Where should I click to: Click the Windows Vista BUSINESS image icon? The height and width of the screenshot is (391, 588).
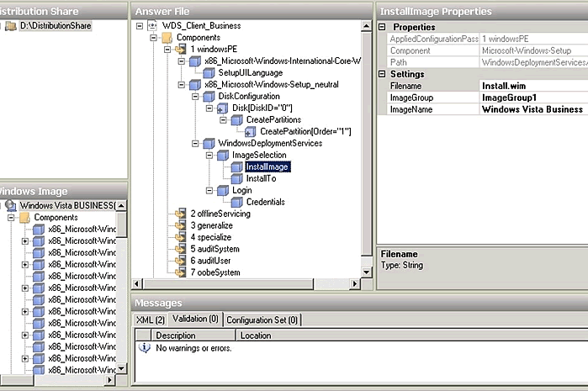tap(11, 205)
